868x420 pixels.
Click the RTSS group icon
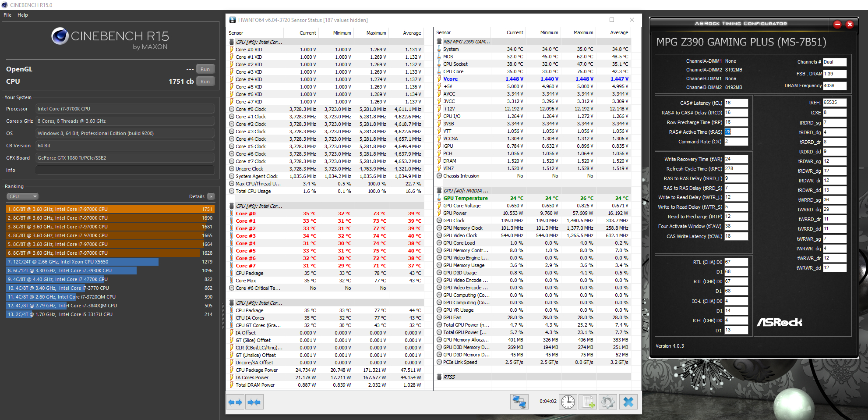[x=439, y=377]
